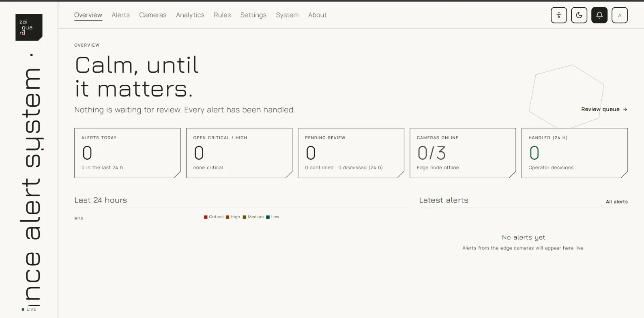Open the Alerts Today card
Viewport: 644px width, 318px height.
pos(127,153)
